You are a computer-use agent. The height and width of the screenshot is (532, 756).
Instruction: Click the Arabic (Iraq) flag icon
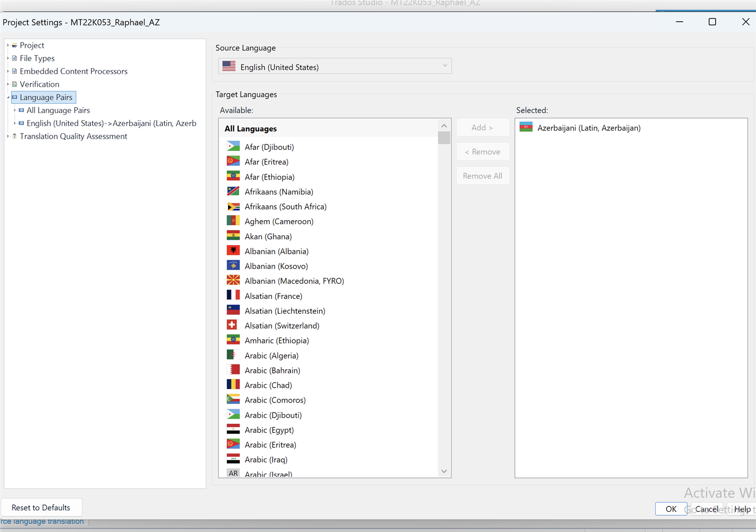[233, 459]
